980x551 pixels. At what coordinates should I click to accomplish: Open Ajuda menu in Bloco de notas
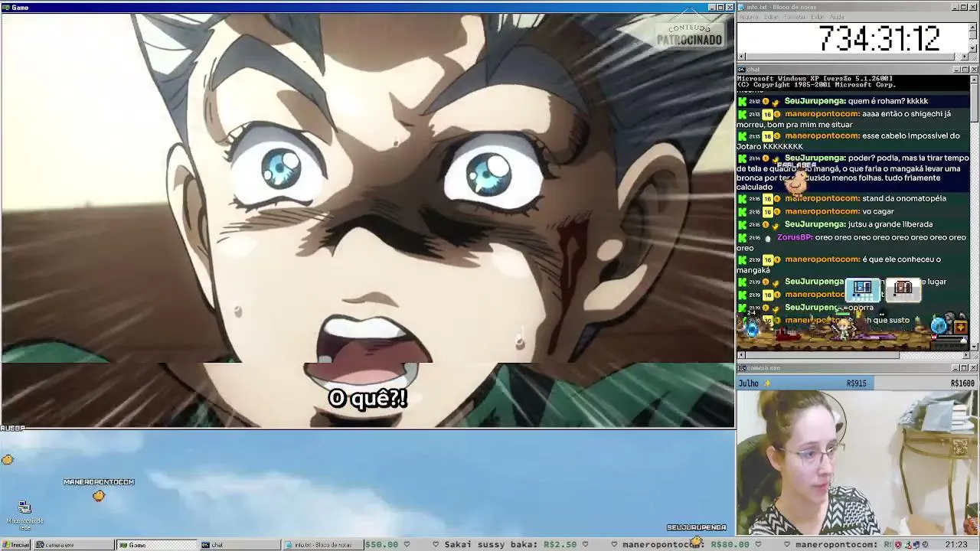pos(837,17)
